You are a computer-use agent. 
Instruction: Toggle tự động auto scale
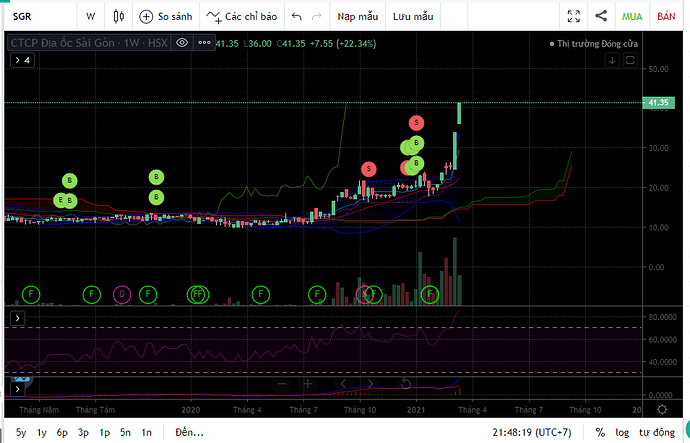point(657,433)
